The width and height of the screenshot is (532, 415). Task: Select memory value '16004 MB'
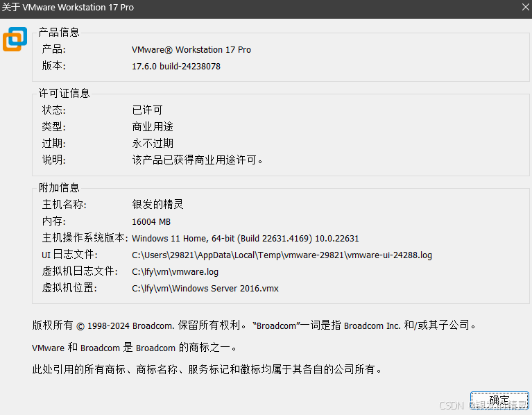[x=151, y=221]
